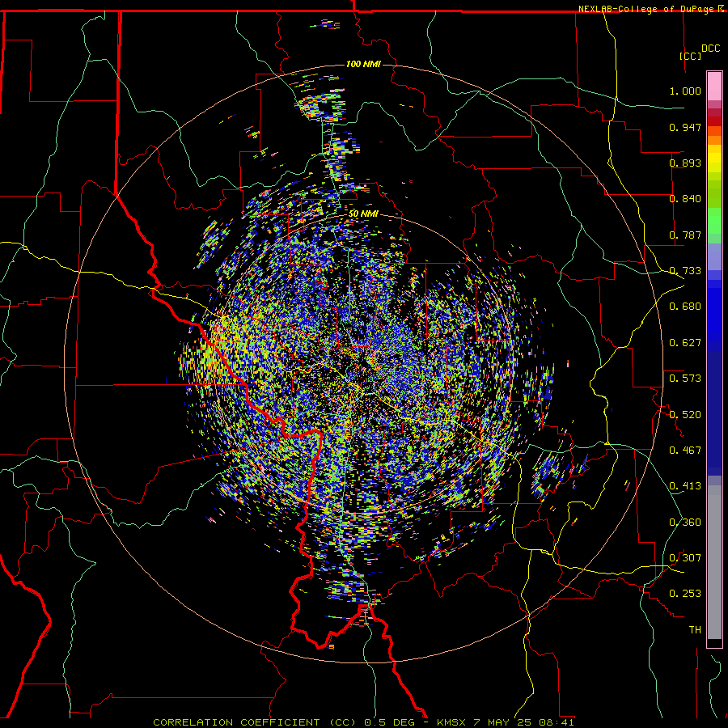Click the 0.573 scale value
Image resolution: width=728 pixels, height=728 pixels.
click(x=685, y=379)
